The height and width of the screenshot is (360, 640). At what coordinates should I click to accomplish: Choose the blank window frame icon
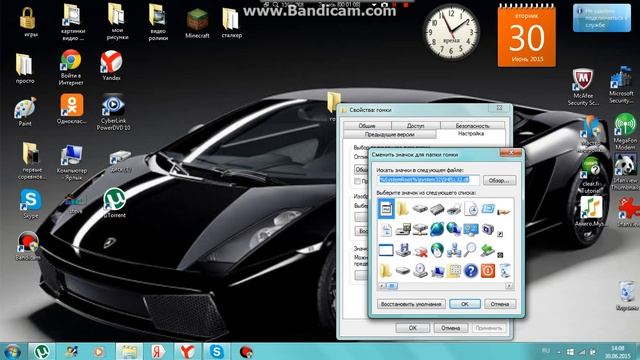[x=386, y=250]
